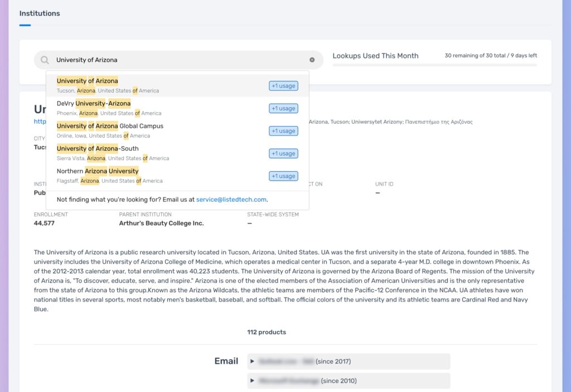Pick University of Arizona-South result

coord(177,153)
